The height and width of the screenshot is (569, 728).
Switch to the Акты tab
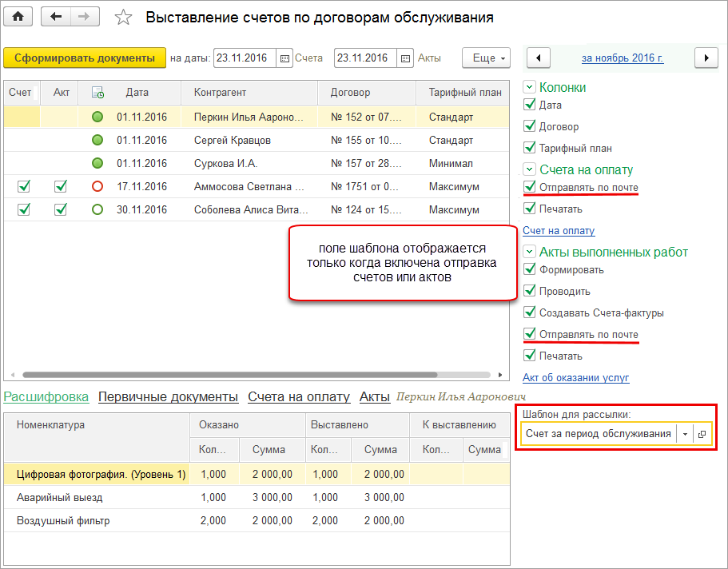click(375, 396)
